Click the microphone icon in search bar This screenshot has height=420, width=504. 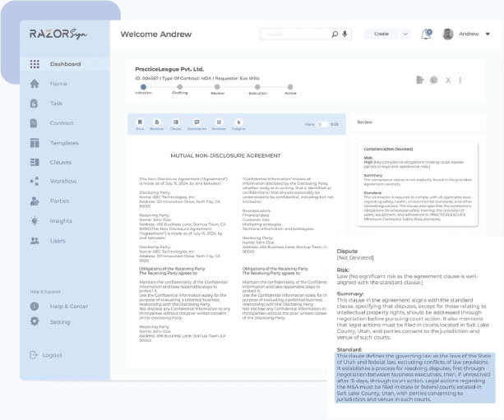(x=345, y=35)
